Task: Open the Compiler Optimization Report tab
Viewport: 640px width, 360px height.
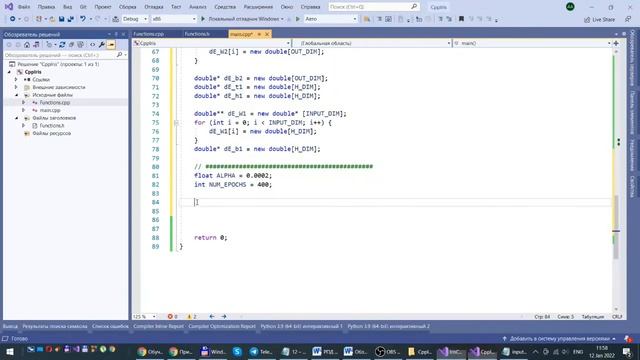Action: pyautogui.click(x=222, y=327)
